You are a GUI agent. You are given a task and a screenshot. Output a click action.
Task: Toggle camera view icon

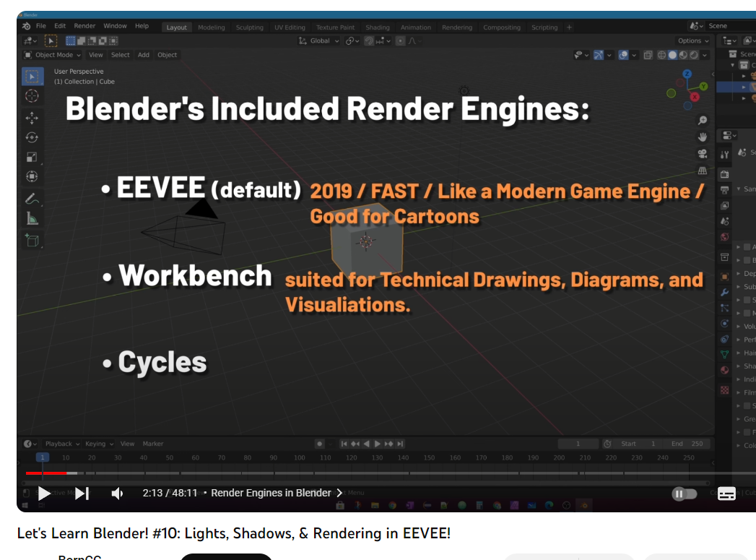703,154
